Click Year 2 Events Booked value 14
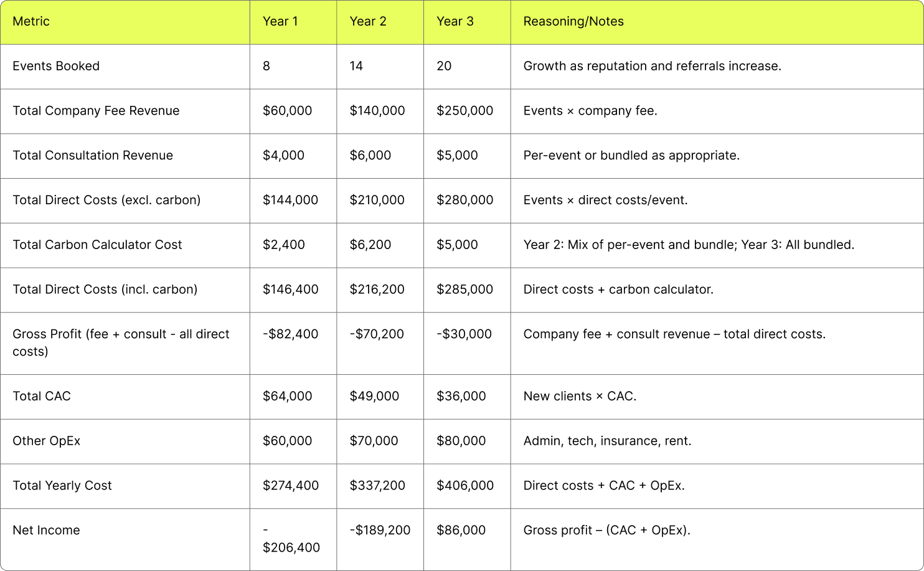The image size is (924, 571). (x=356, y=66)
